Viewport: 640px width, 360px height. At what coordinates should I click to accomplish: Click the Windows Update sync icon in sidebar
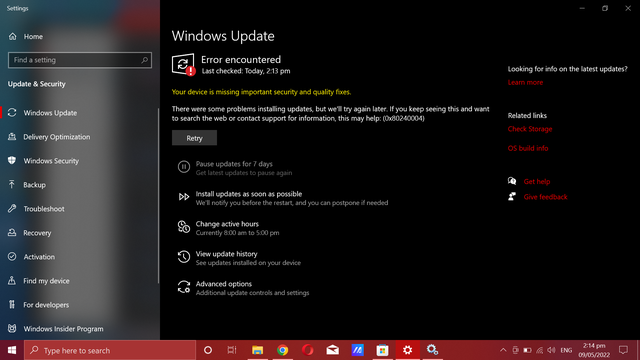tap(12, 113)
